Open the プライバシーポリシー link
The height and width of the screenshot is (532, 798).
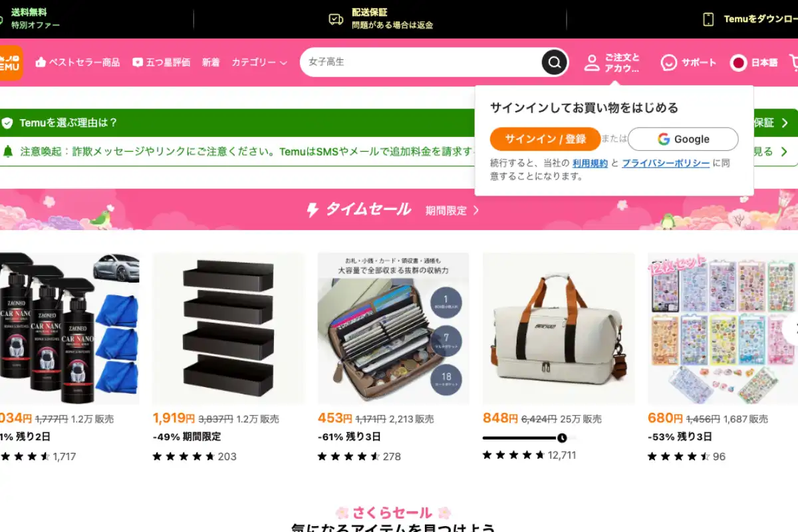pyautogui.click(x=666, y=163)
